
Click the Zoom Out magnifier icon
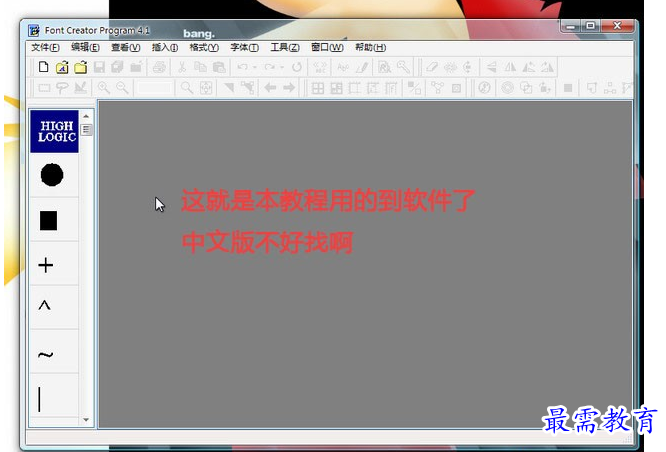coord(122,88)
